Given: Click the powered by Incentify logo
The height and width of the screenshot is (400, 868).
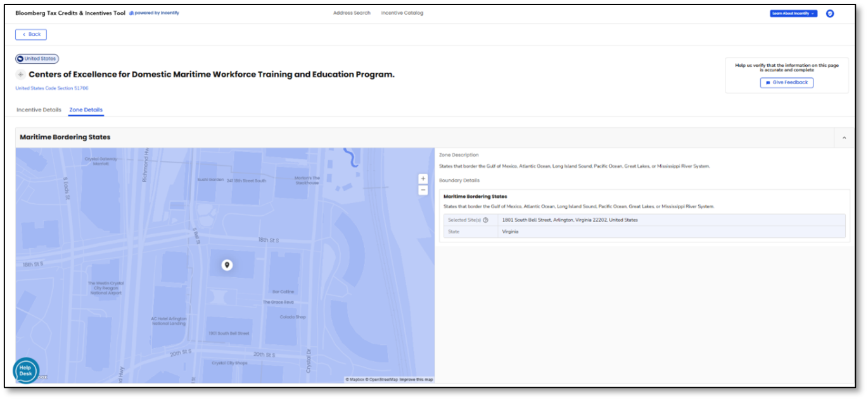Looking at the screenshot, I should 154,13.
